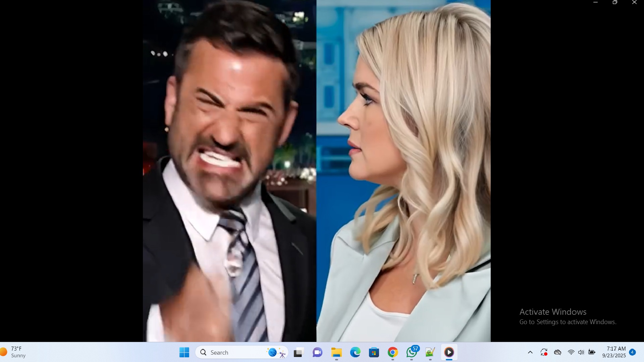Open Wi-Fi network settings flyout
This screenshot has height=362, width=644.
pyautogui.click(x=571, y=352)
